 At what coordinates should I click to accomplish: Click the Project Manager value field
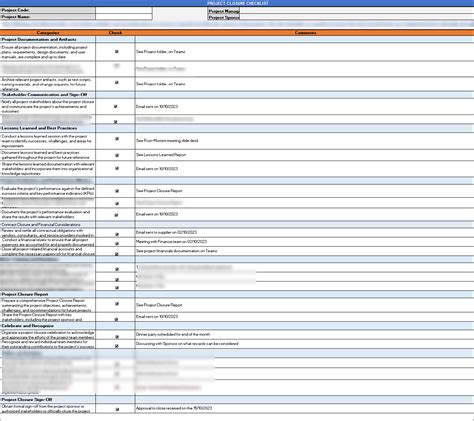357,11
